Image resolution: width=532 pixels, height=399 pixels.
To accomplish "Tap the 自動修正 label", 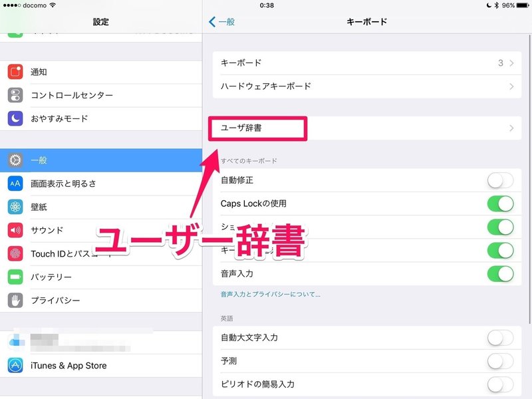I will tap(237, 180).
